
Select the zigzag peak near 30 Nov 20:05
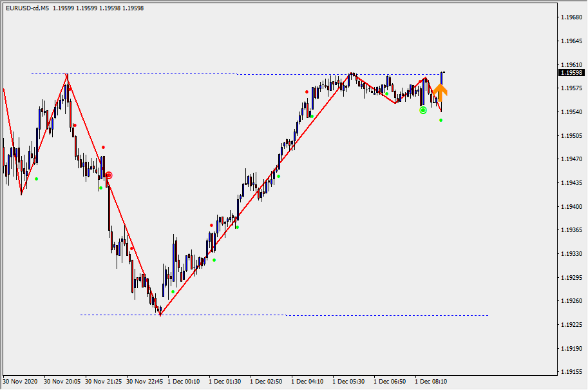click(66, 75)
